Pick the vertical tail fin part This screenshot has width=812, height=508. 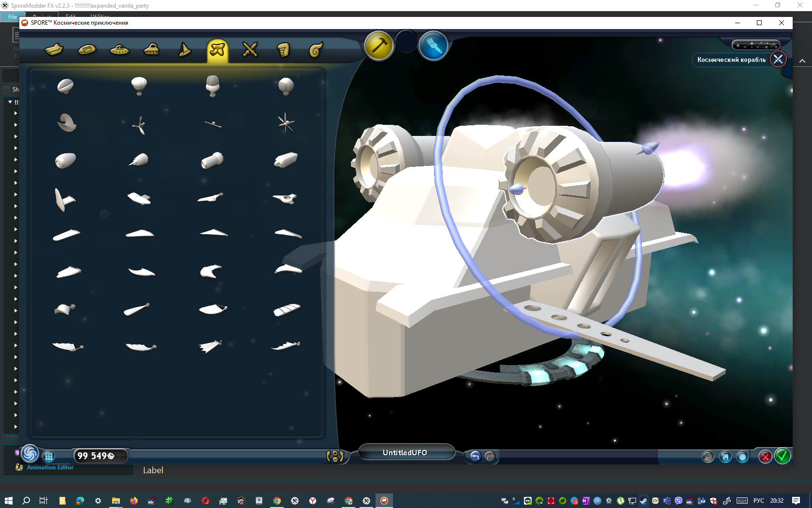[x=64, y=199]
